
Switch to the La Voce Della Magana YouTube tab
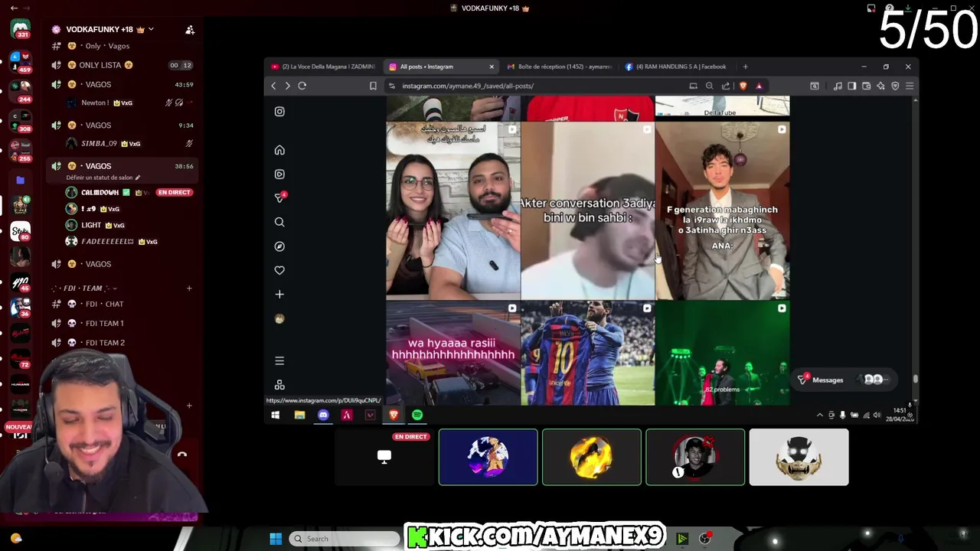click(x=322, y=67)
